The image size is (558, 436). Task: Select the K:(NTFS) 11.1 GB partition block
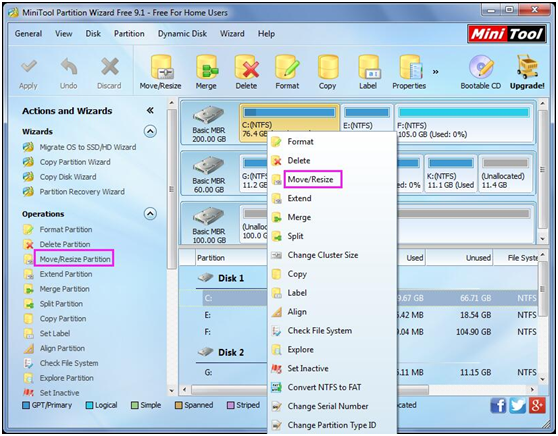[x=451, y=174]
